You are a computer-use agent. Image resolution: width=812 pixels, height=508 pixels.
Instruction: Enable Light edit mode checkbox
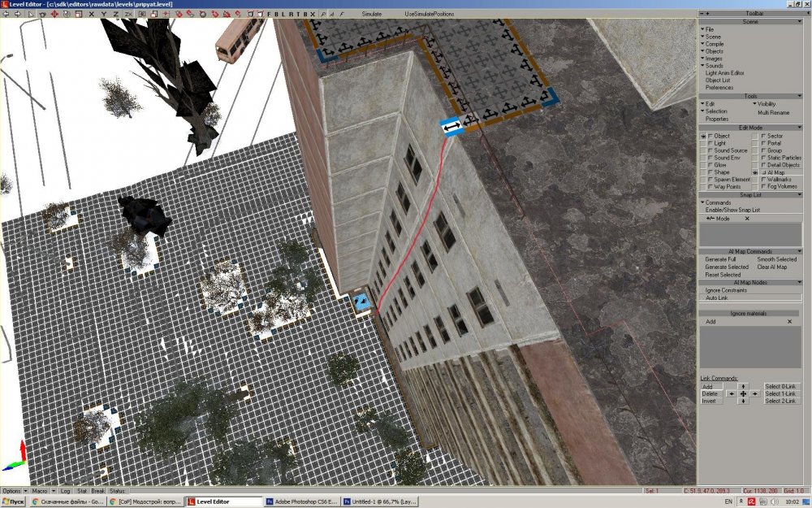pos(710,143)
